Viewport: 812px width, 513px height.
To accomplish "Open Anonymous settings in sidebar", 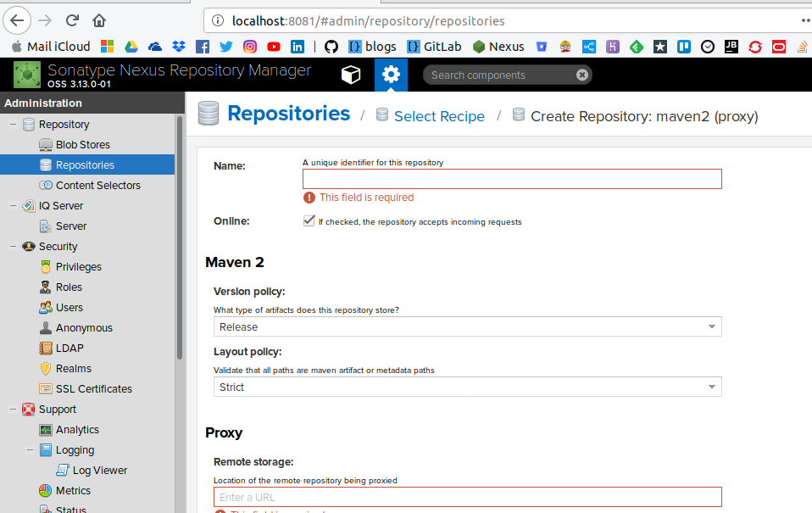I will pyautogui.click(x=84, y=328).
